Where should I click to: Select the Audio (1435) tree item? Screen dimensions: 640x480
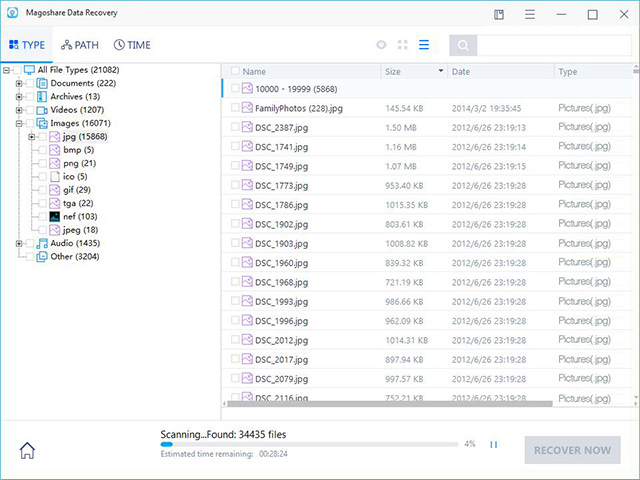(75, 243)
